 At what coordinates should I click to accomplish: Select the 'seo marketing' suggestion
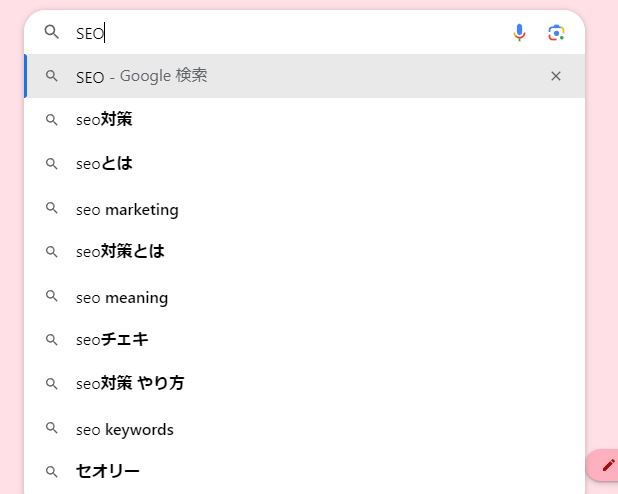coord(304,208)
